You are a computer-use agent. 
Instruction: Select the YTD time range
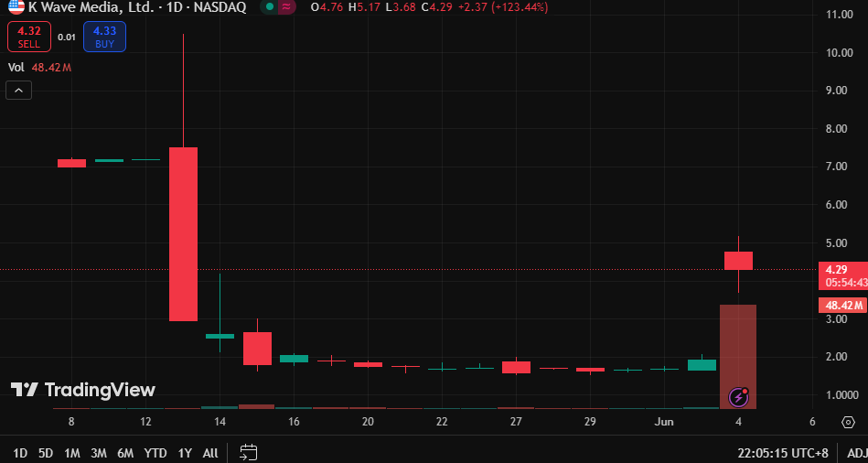[x=155, y=453]
